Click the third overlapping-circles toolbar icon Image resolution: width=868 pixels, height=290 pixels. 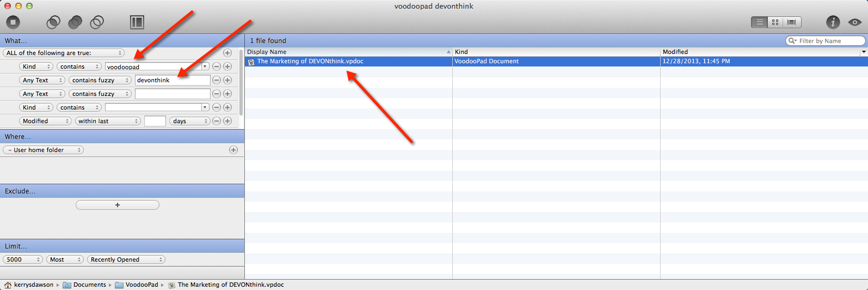97,22
